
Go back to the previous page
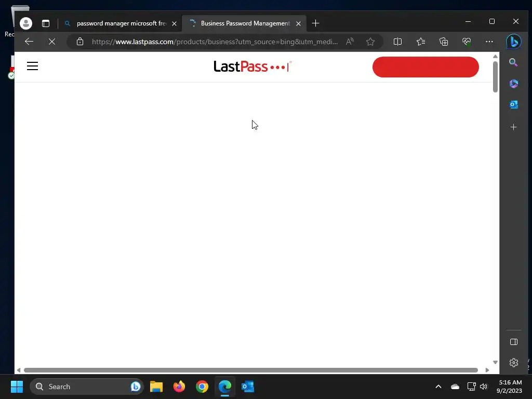(29, 42)
